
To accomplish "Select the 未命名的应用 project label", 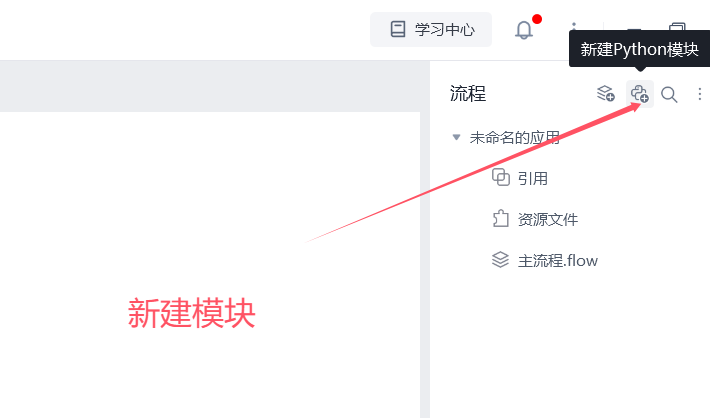I will click(515, 137).
